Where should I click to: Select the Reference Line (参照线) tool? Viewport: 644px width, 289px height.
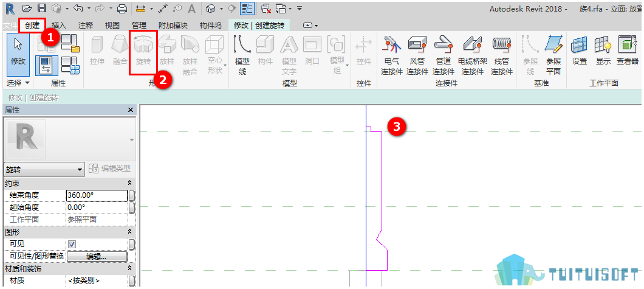[x=530, y=55]
